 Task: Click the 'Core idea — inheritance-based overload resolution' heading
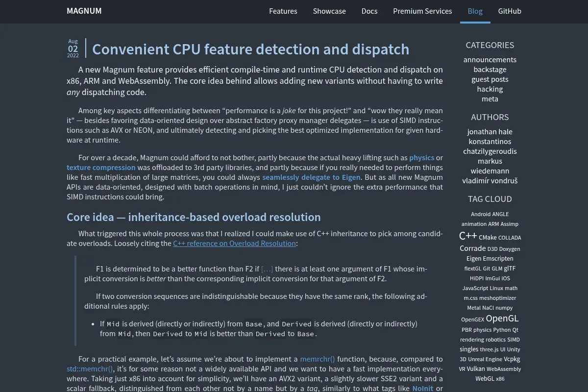194,217
